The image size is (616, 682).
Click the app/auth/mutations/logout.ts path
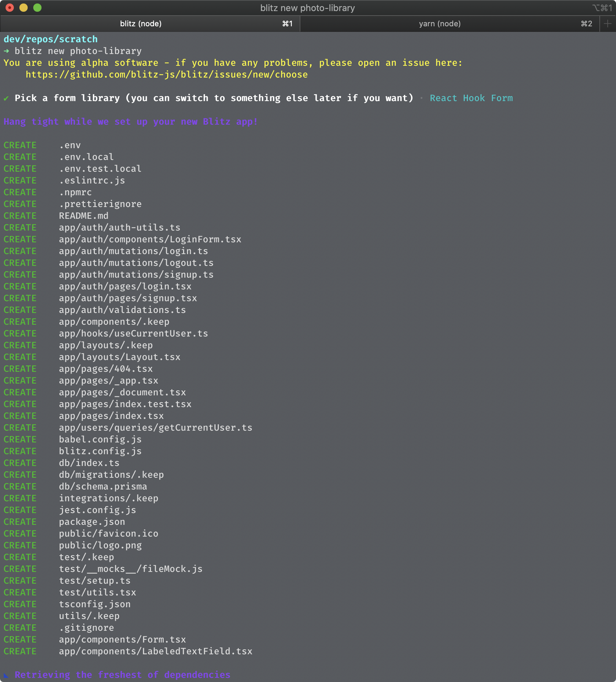136,263
